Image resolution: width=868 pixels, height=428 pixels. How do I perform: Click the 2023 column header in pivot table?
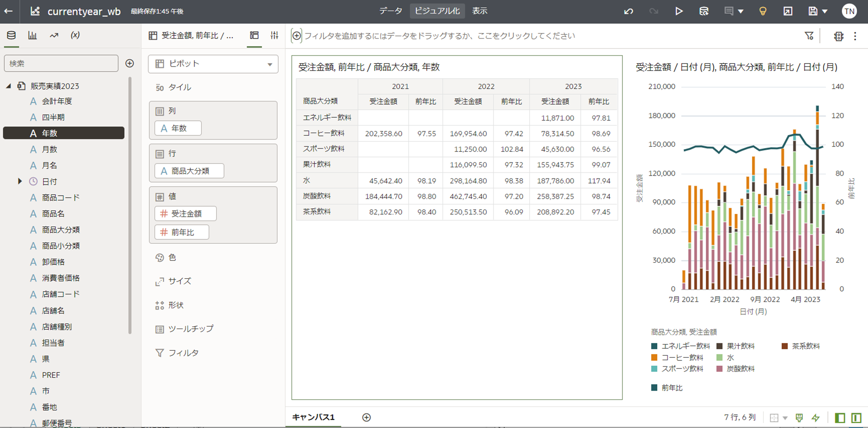pos(573,86)
